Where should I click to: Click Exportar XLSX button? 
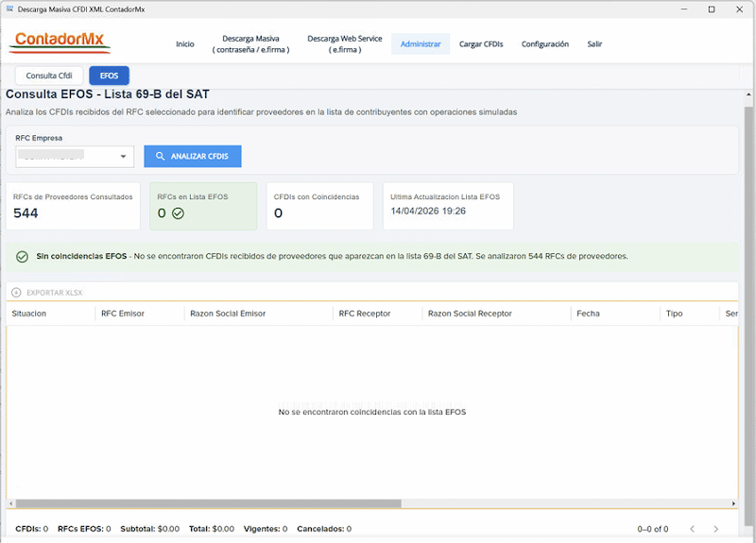54,293
